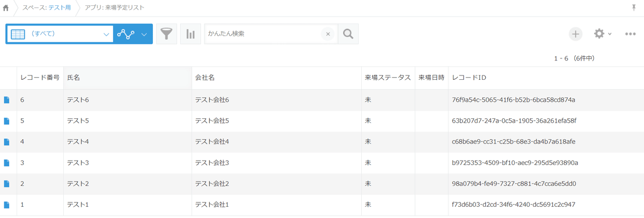The height and width of the screenshot is (218, 644).
Task: Open record details icon for record 3
Action: [7, 163]
